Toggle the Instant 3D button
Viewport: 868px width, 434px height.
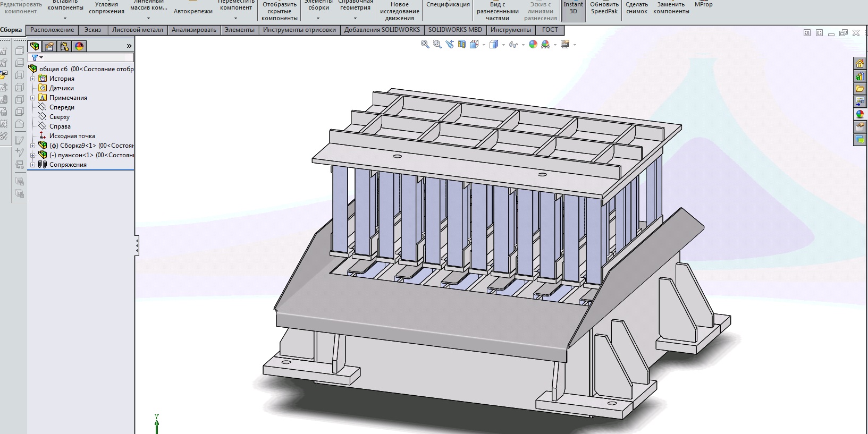(573, 10)
